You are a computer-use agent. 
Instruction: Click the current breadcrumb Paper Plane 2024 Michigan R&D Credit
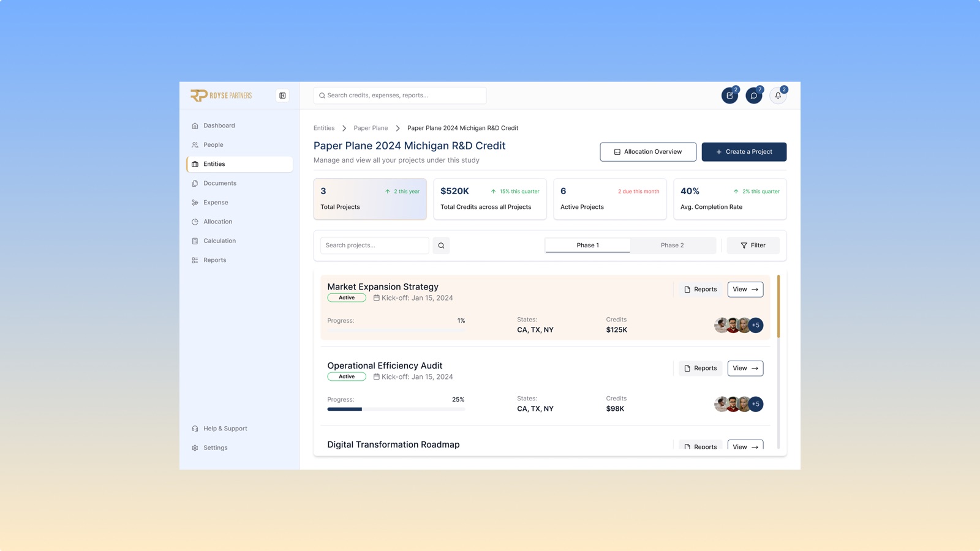pyautogui.click(x=462, y=128)
